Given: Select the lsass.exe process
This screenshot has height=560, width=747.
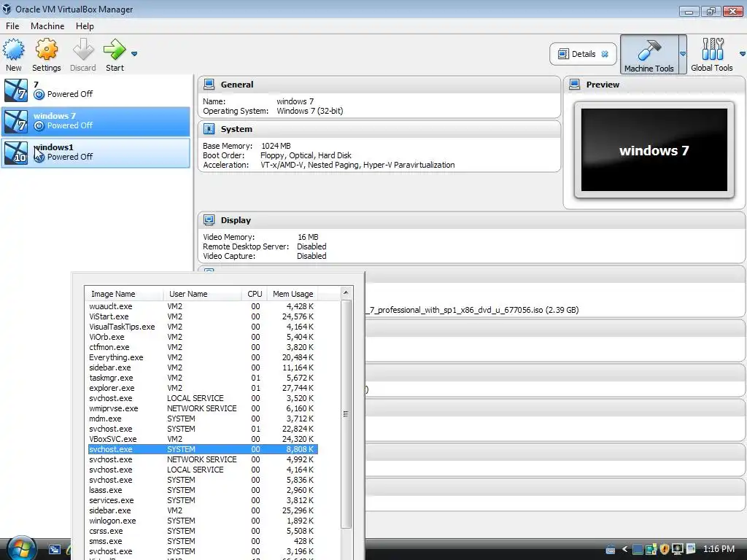Looking at the screenshot, I should point(203,490).
